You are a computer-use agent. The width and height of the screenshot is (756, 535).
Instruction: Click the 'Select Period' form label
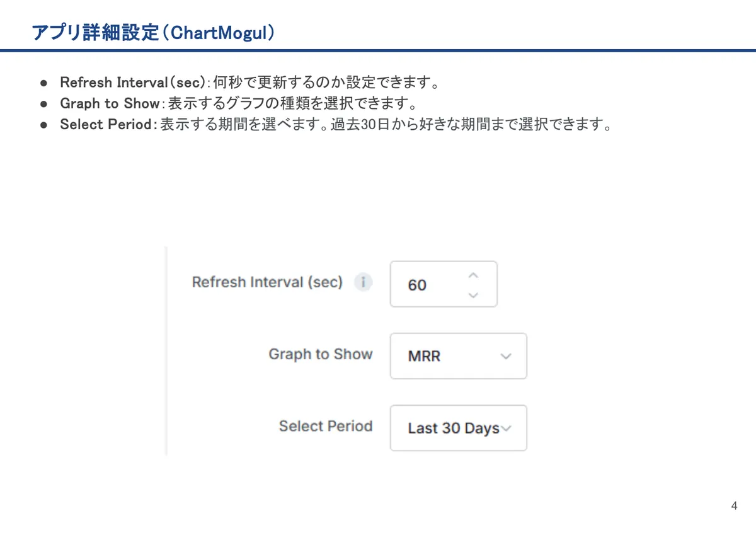point(326,426)
